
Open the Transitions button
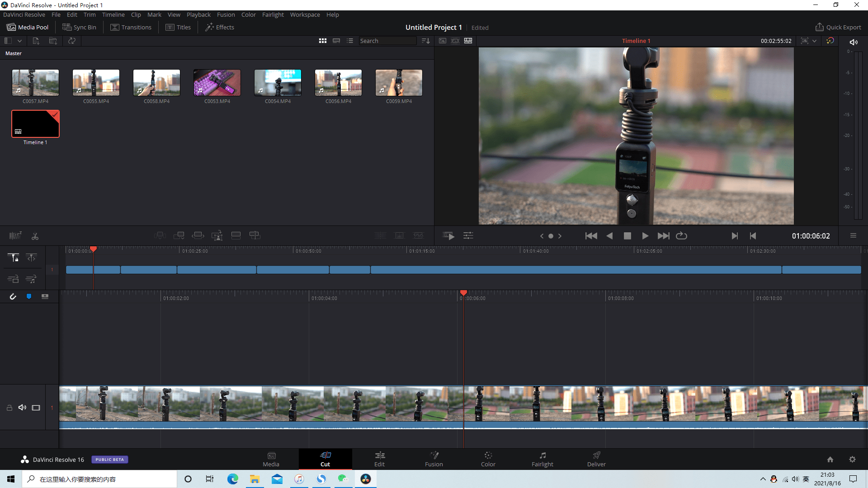pyautogui.click(x=131, y=27)
